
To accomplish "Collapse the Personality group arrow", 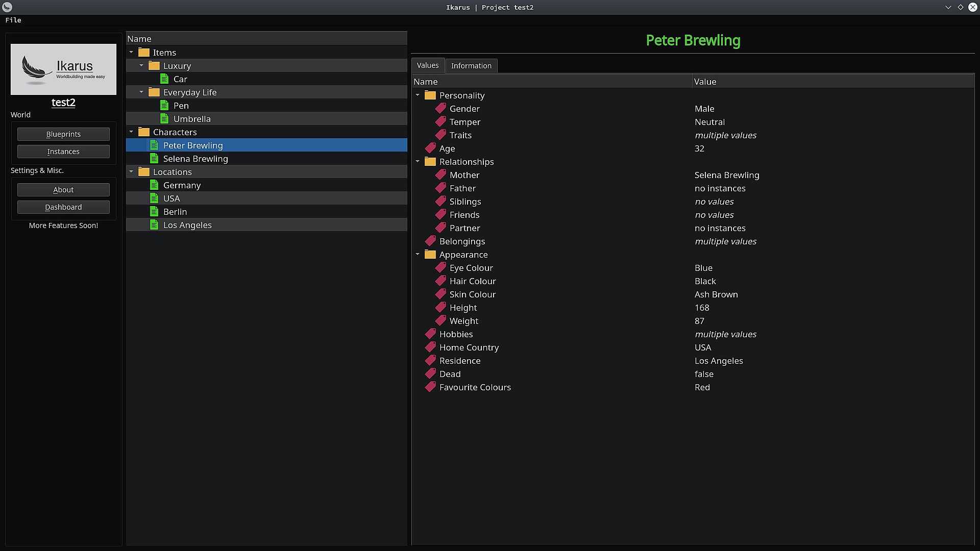I will pyautogui.click(x=418, y=95).
